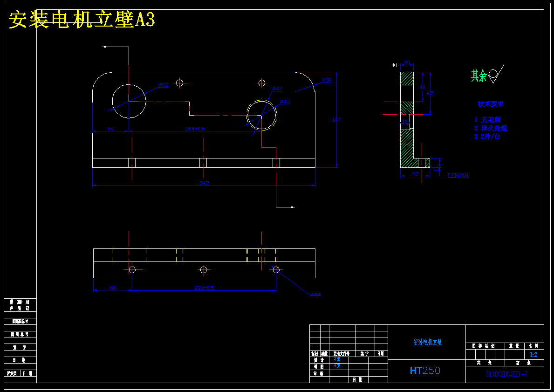The width and height of the screenshot is (554, 392).
Task: Select the 1:2 scale value
Action: coord(533,355)
